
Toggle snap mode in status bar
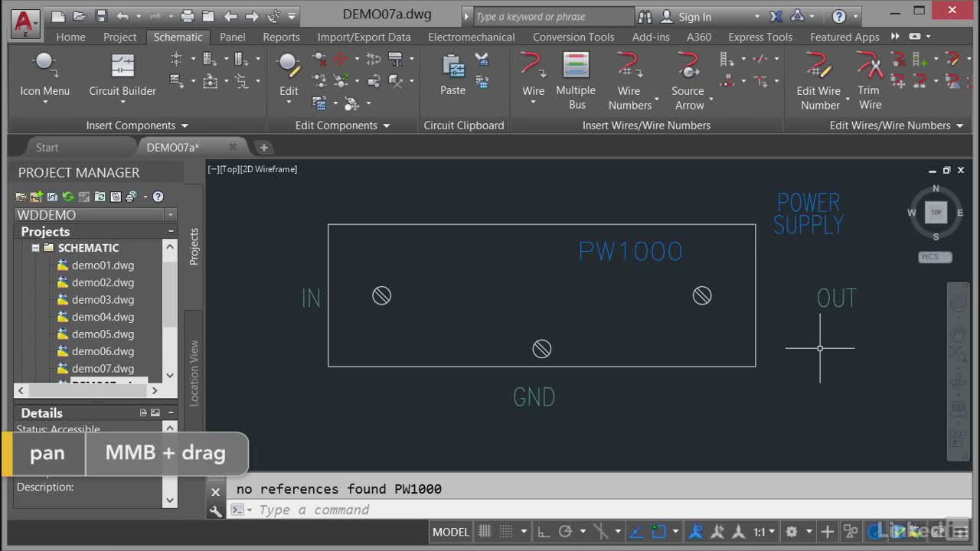[x=507, y=531]
